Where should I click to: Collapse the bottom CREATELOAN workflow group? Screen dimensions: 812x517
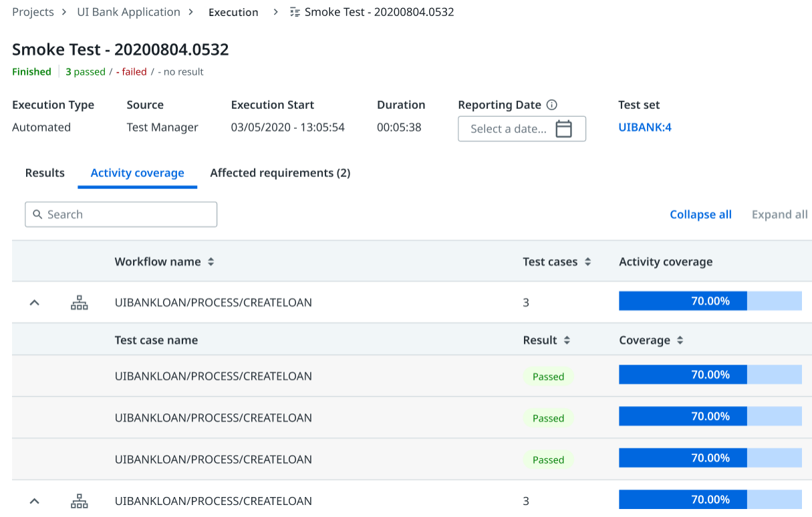click(x=34, y=500)
